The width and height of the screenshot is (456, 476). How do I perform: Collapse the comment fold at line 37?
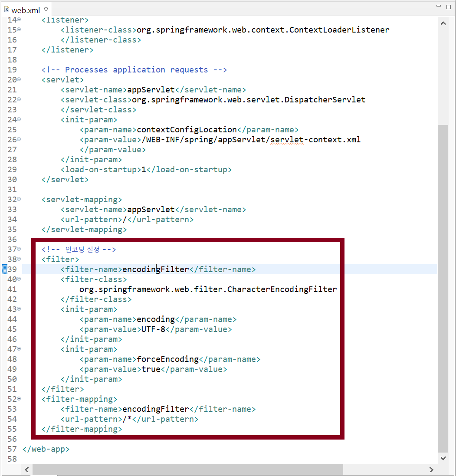click(19, 249)
